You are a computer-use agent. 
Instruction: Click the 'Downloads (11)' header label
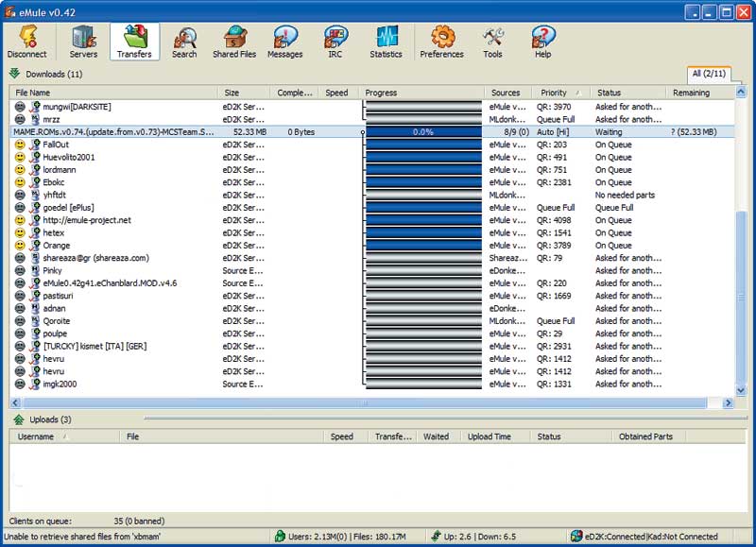54,74
